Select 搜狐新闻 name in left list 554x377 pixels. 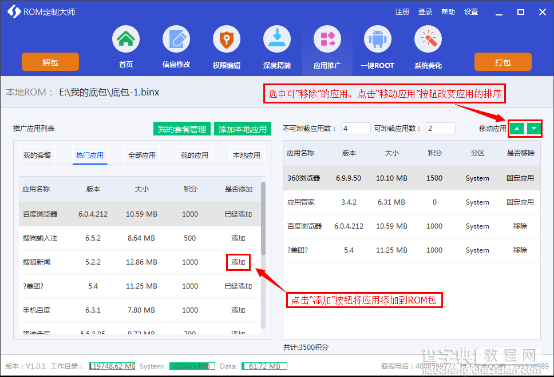pos(37,262)
